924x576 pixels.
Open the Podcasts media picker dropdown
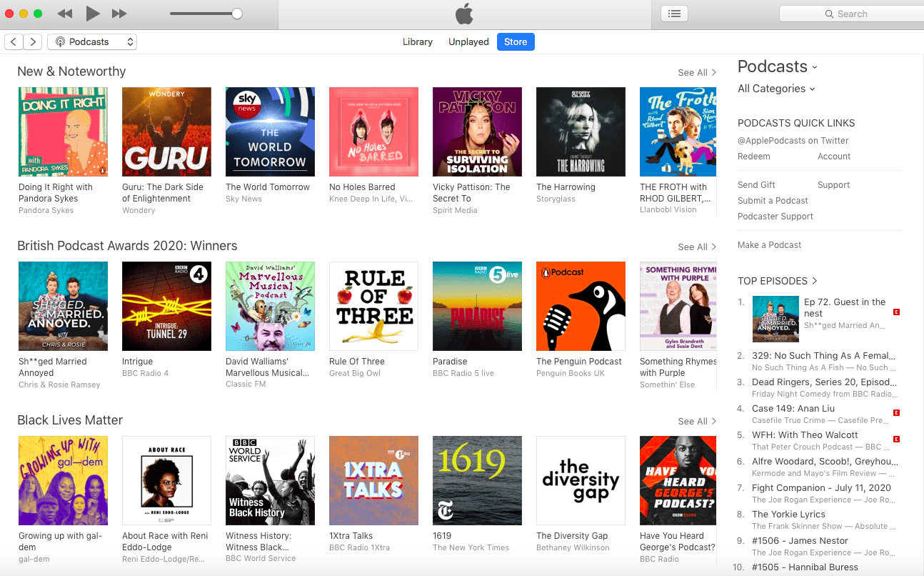(x=92, y=42)
